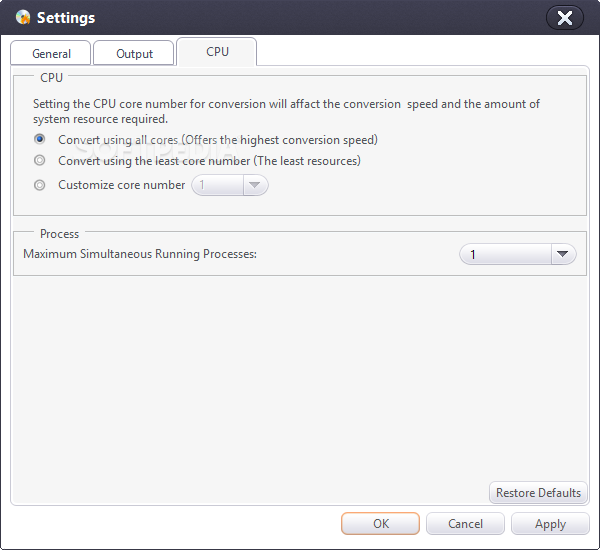Click the Maximum Simultaneous Running Processes label

[140, 254]
